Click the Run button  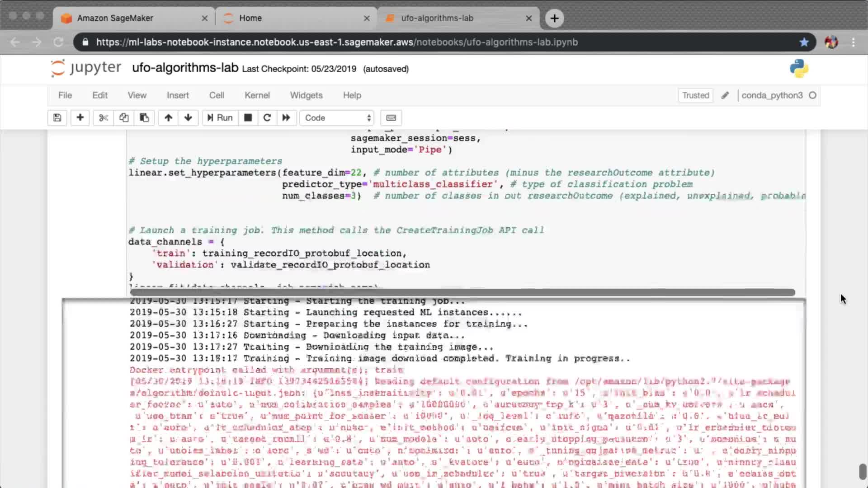(220, 118)
